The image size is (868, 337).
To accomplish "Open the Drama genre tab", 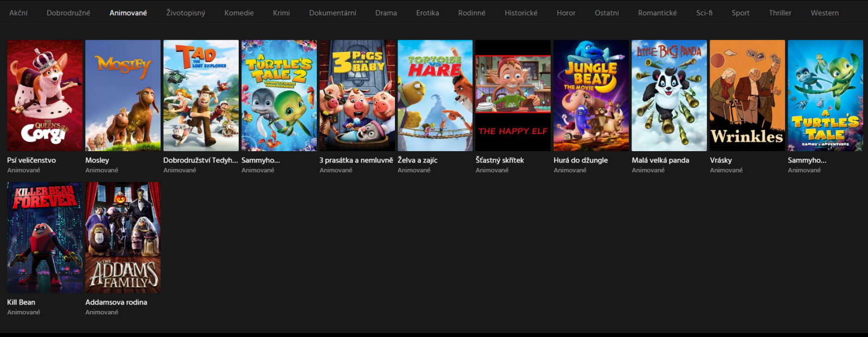I will (386, 12).
